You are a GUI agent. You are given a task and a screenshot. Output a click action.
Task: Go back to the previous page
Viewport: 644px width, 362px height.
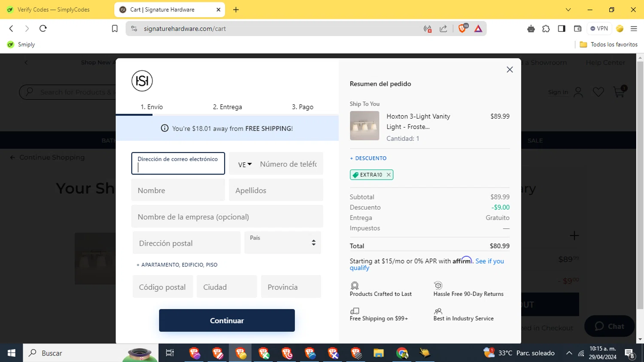pos(12,29)
